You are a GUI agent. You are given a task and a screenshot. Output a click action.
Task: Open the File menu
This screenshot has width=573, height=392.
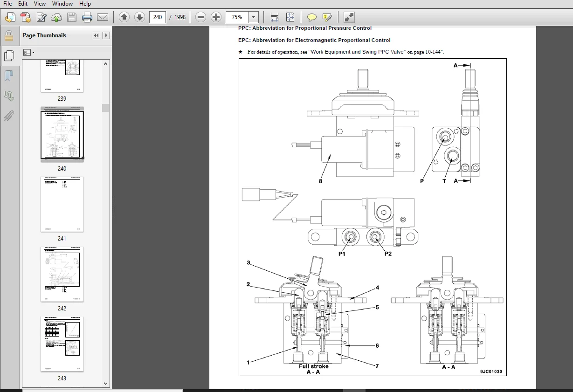[7, 3]
